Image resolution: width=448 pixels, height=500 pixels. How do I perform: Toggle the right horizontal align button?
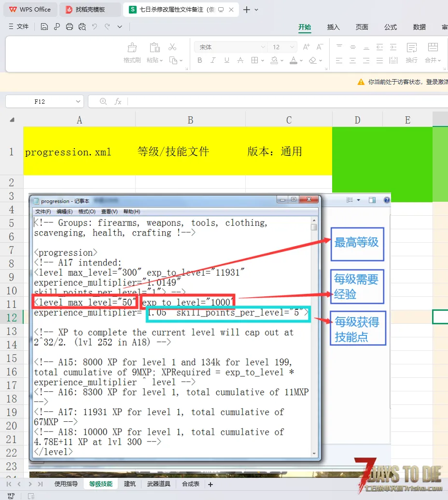(x=366, y=60)
